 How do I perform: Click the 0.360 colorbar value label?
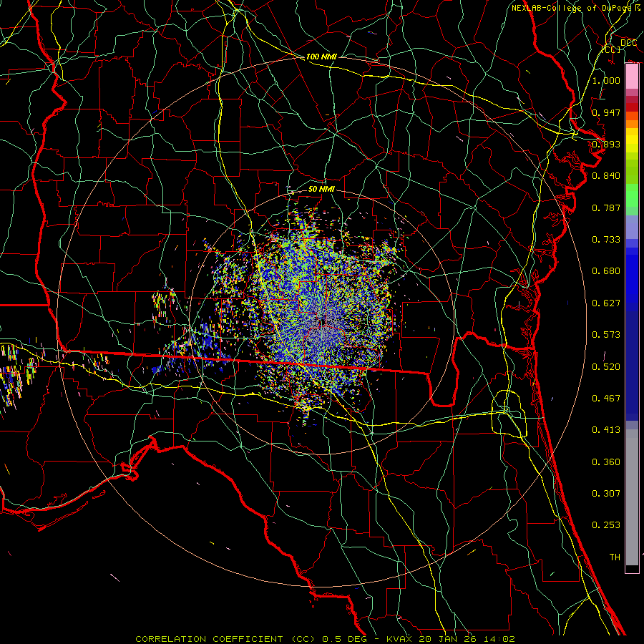[606, 462]
